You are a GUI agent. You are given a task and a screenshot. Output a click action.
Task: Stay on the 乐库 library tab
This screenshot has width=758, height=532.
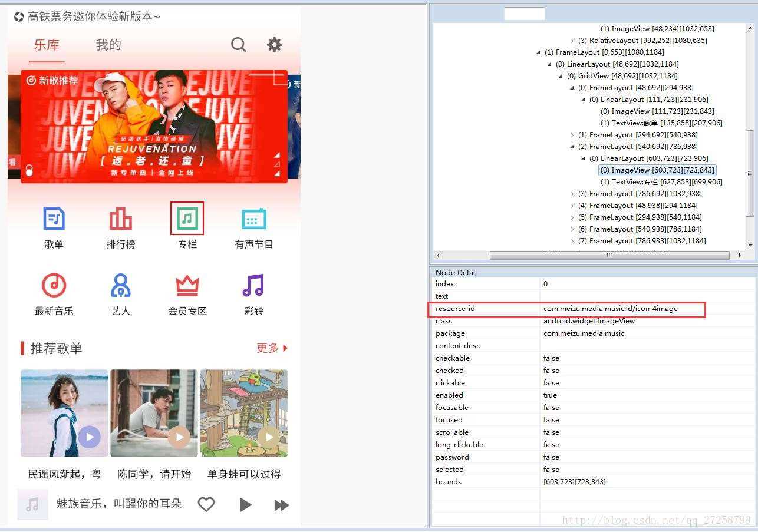coord(47,45)
